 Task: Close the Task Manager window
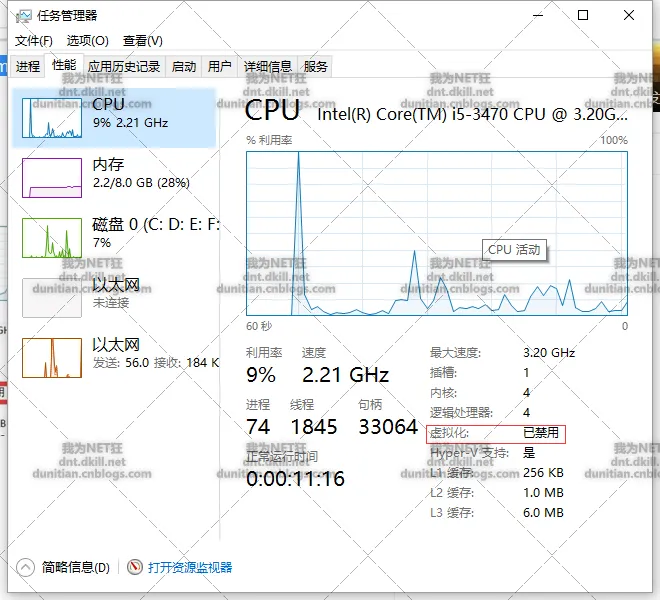tap(629, 16)
